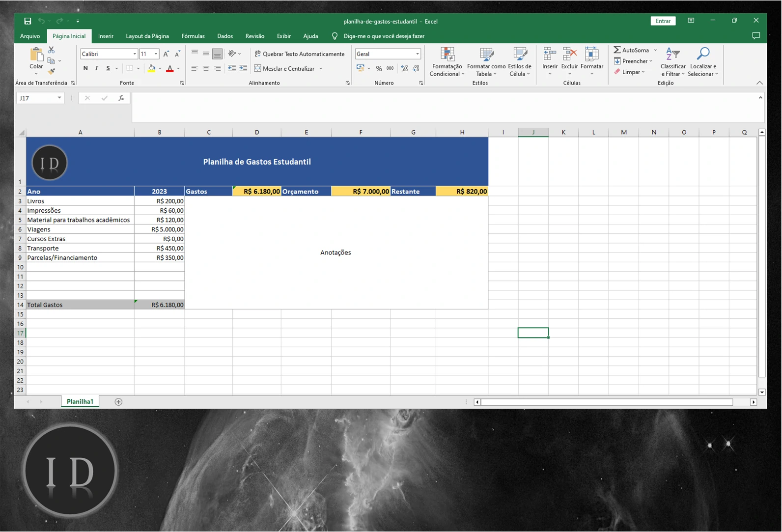Click the Format Painter brush icon
Screen dimensions: 782x532
[x=51, y=72]
